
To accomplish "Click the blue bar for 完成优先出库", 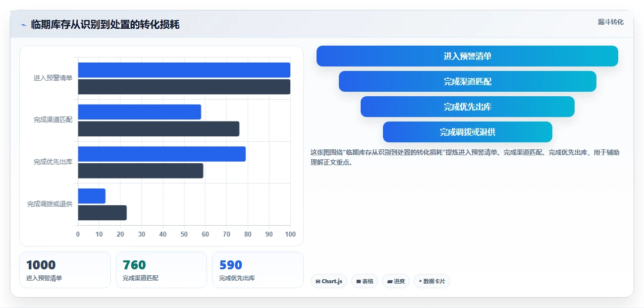I will 161,154.
